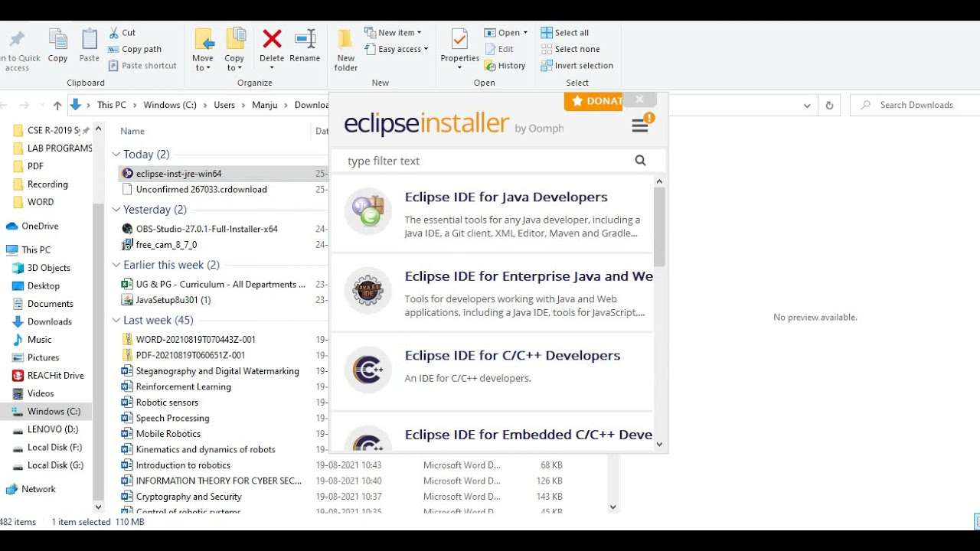The height and width of the screenshot is (551, 980).
Task: Open LENOVO (D:) drive in navigation pane
Action: click(53, 429)
